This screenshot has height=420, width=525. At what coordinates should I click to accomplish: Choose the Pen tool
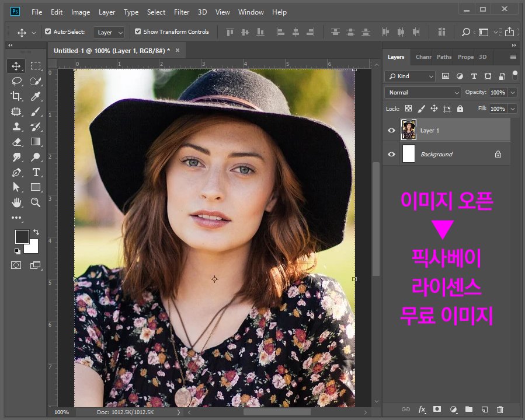tap(16, 172)
